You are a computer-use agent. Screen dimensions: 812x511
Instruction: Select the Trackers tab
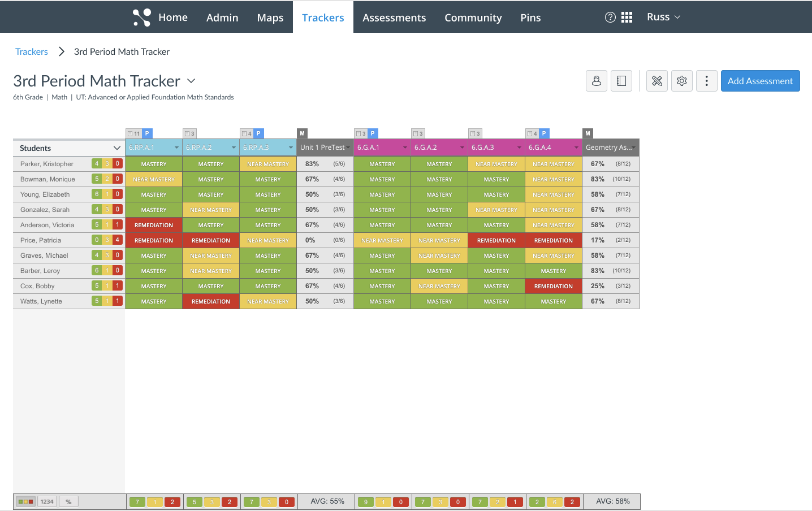point(323,18)
